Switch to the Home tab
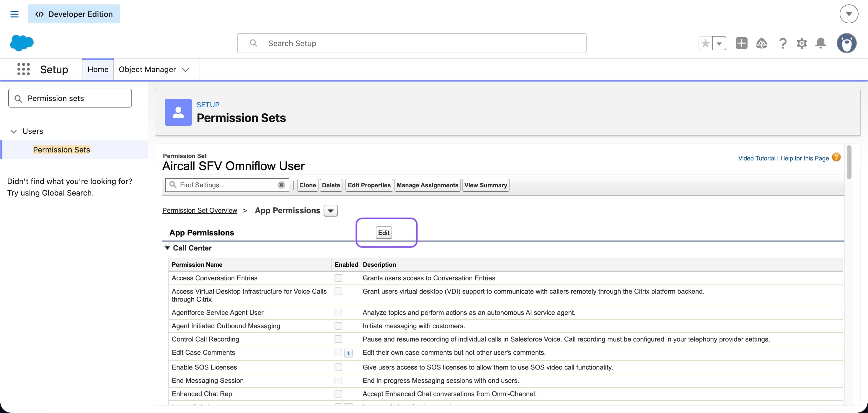 coord(98,69)
